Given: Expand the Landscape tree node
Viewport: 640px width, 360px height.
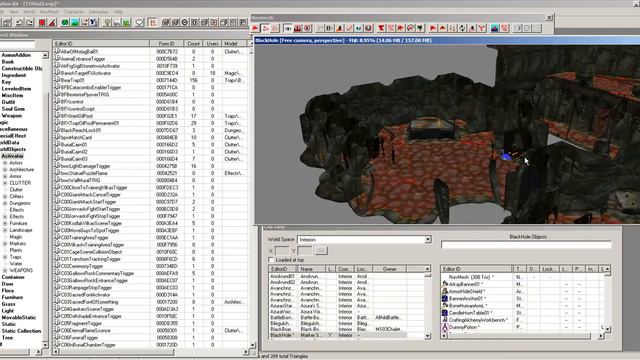Looking at the screenshot, I should coord(5,230).
